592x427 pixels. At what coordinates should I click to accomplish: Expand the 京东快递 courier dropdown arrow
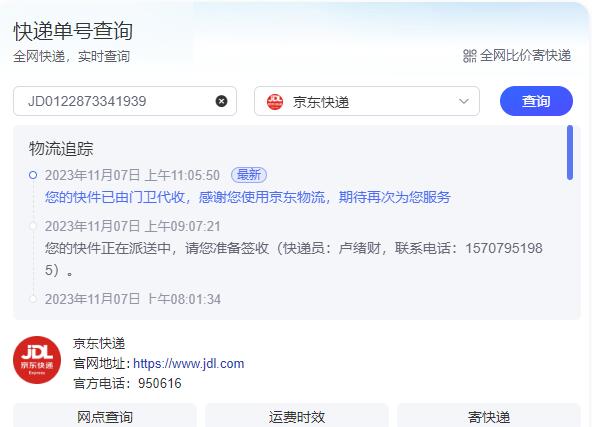pyautogui.click(x=464, y=101)
